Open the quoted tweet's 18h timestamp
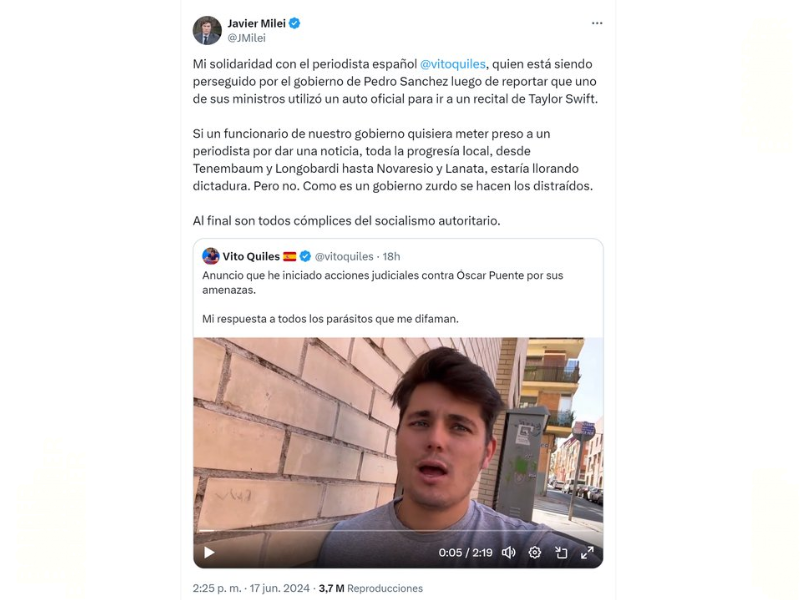 [x=391, y=256]
